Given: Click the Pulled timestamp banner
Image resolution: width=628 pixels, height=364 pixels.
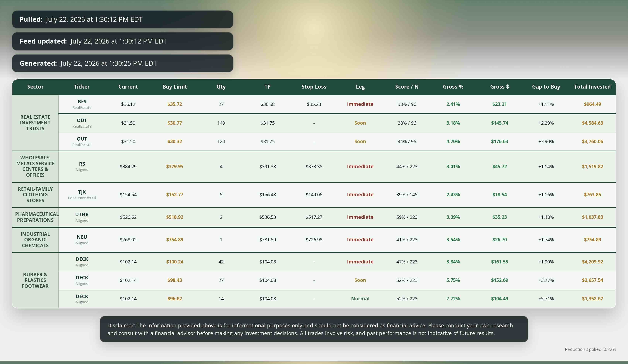Looking at the screenshot, I should pos(123,19).
